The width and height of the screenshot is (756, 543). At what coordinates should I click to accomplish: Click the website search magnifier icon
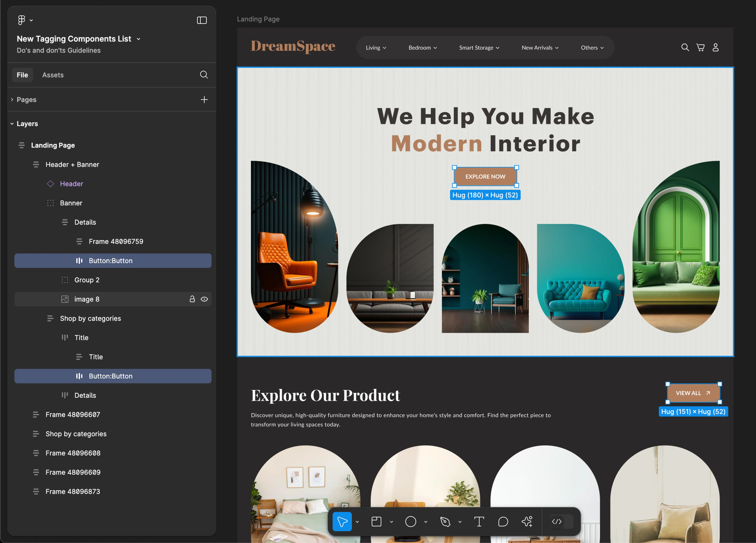pos(685,47)
